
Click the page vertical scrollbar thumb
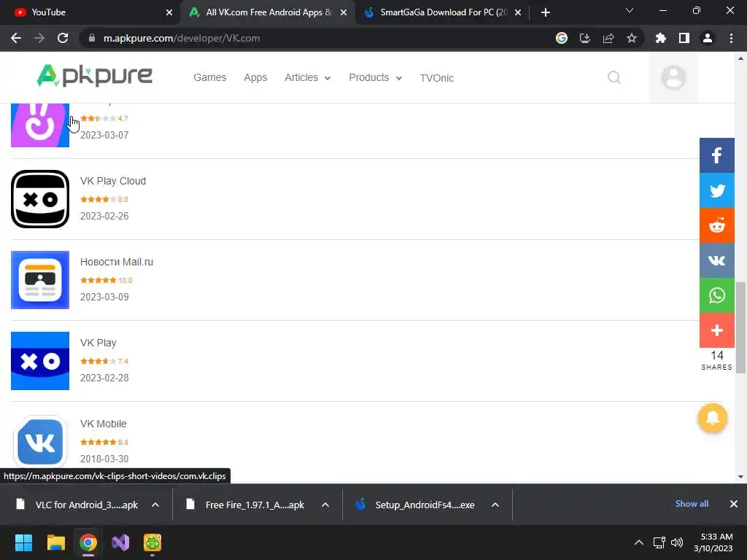coord(740,327)
